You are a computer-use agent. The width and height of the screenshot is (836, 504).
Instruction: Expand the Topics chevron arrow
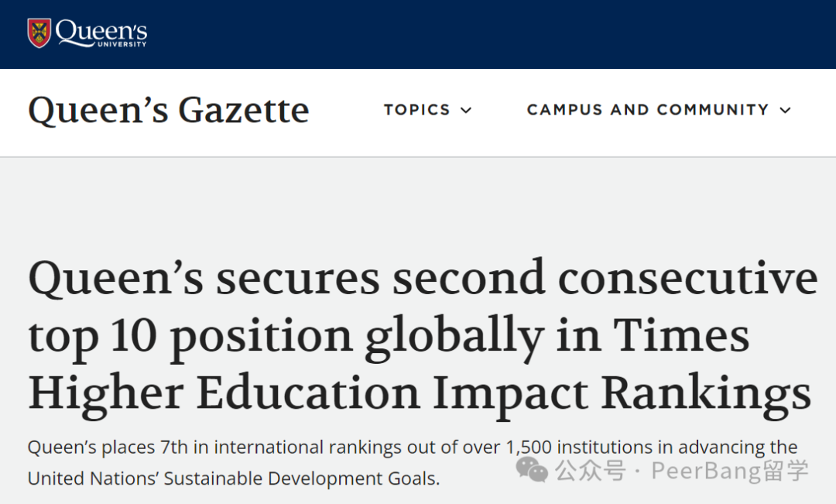[x=466, y=111]
